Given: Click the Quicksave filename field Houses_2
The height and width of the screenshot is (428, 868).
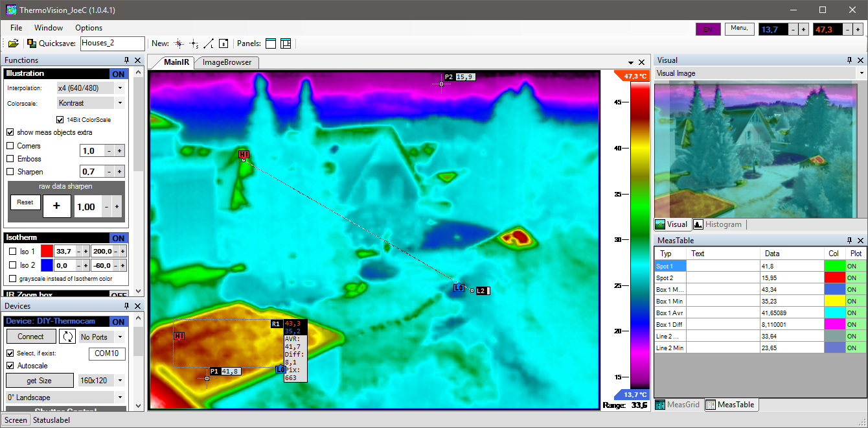Looking at the screenshot, I should 112,43.
